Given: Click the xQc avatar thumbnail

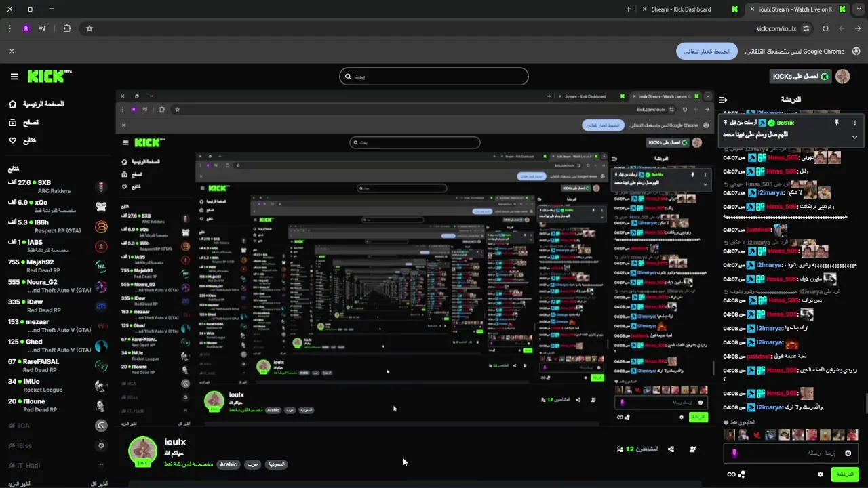Looking at the screenshot, I should point(101,207).
